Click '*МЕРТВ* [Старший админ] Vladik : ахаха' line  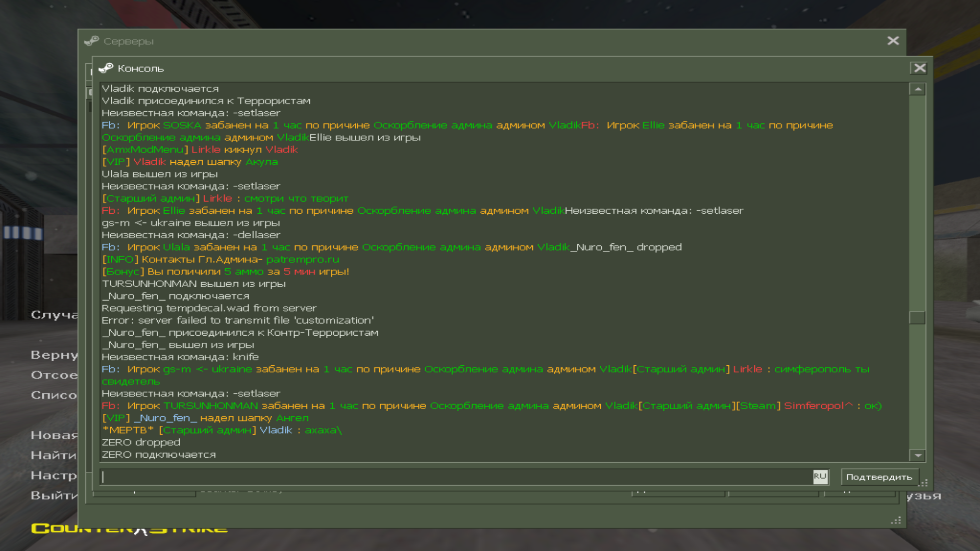click(222, 431)
